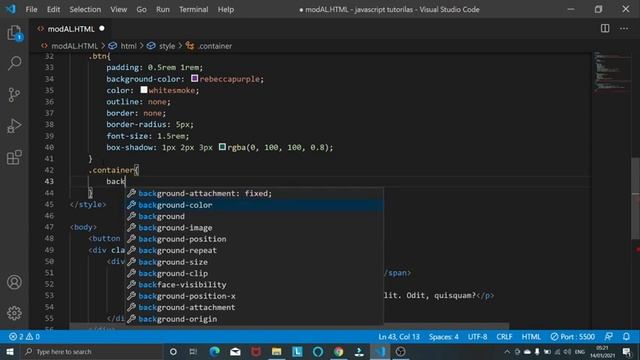Viewport: 640px width, 360px height.
Task: Select the modAL.HTML editor tab
Action: point(71,29)
